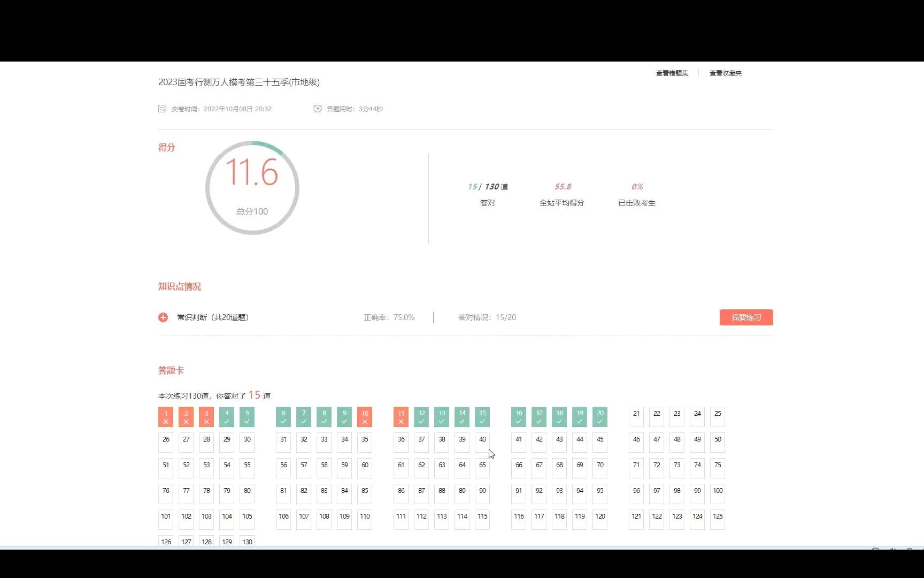Image resolution: width=924 pixels, height=578 pixels.
Task: Expand the 常识判断 section plus icon
Action: pos(163,317)
